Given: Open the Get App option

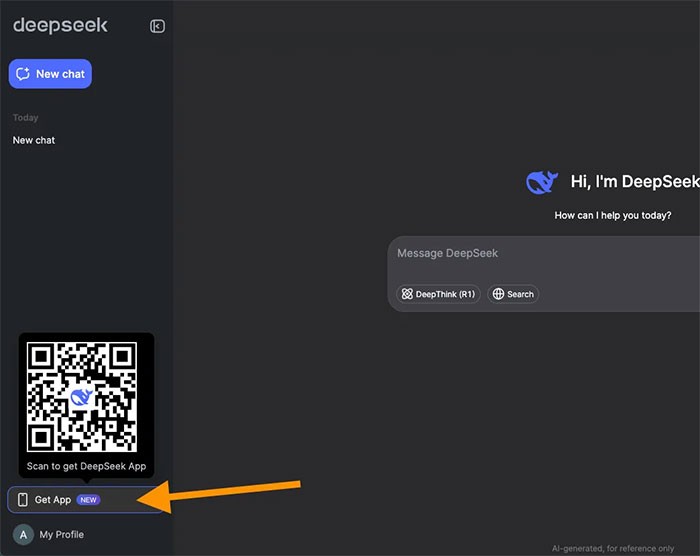Looking at the screenshot, I should pyautogui.click(x=53, y=500).
